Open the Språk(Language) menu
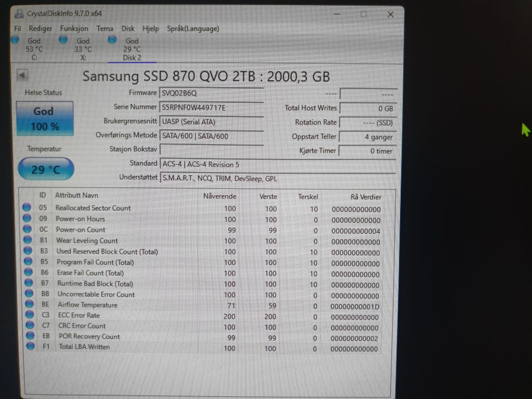The image size is (532, 399). 193,29
